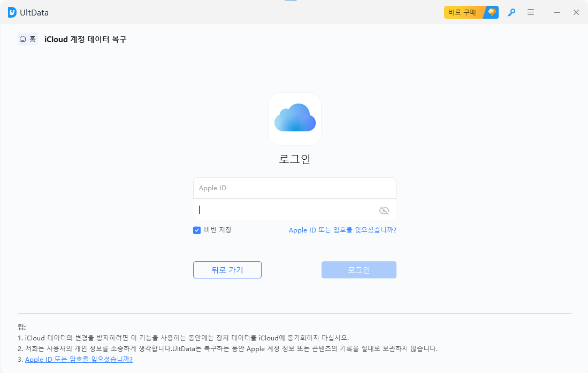This screenshot has height=373, width=588.
Task: Close the UltData window
Action: point(576,12)
